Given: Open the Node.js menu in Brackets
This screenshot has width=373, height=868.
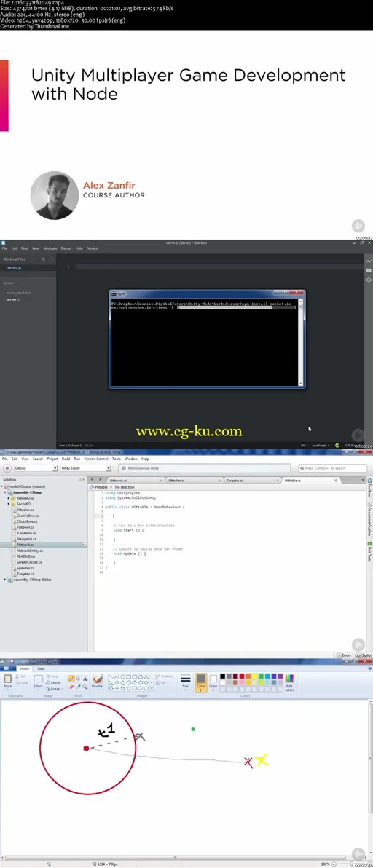Looking at the screenshot, I should [x=93, y=248].
